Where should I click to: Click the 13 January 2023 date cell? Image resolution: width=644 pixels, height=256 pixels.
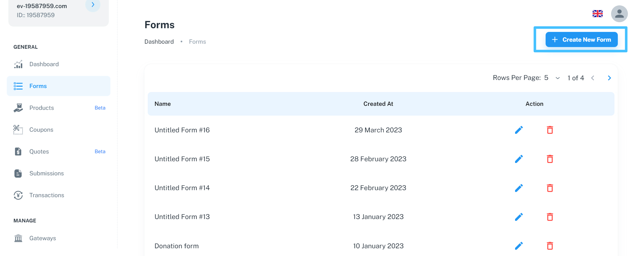[x=378, y=217]
